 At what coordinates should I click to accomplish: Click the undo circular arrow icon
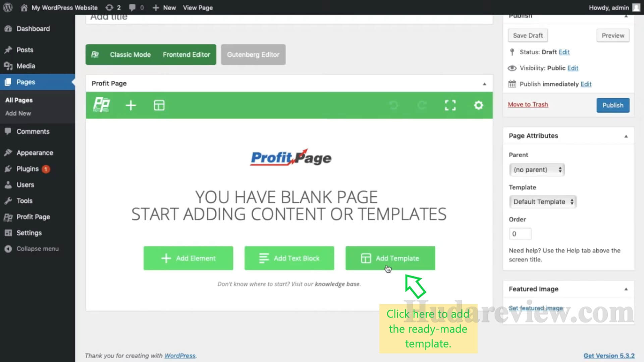pyautogui.click(x=393, y=105)
